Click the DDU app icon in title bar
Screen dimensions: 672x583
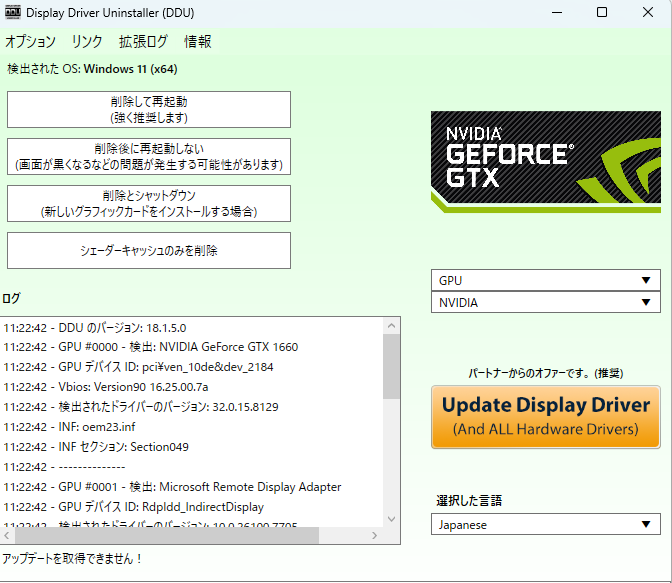[13, 13]
